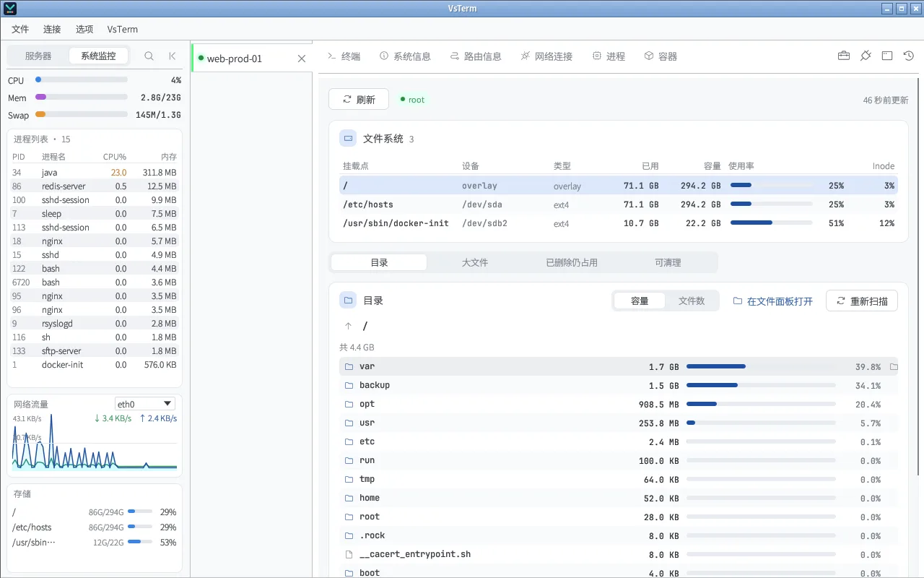Select the 容量 sorting toggle
The width and height of the screenshot is (924, 578).
click(640, 301)
